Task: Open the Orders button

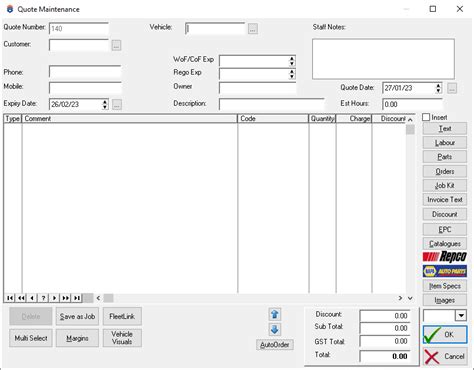Action: (x=445, y=171)
